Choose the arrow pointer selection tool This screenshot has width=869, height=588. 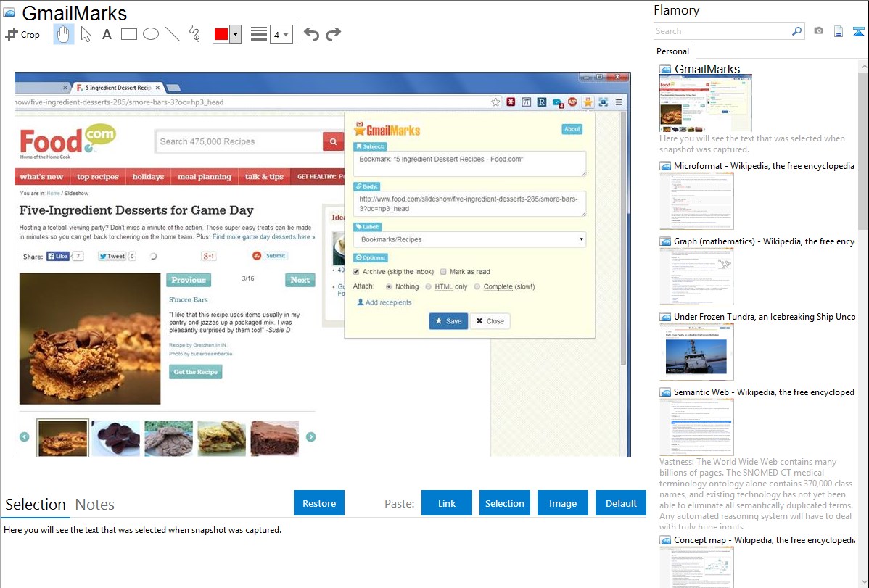coord(86,34)
